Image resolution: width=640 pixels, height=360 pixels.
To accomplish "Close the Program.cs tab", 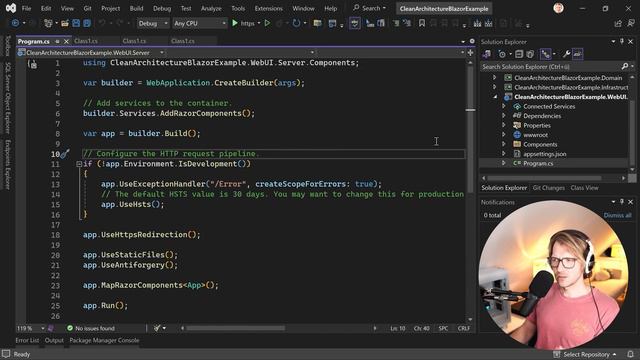I will tap(66, 41).
